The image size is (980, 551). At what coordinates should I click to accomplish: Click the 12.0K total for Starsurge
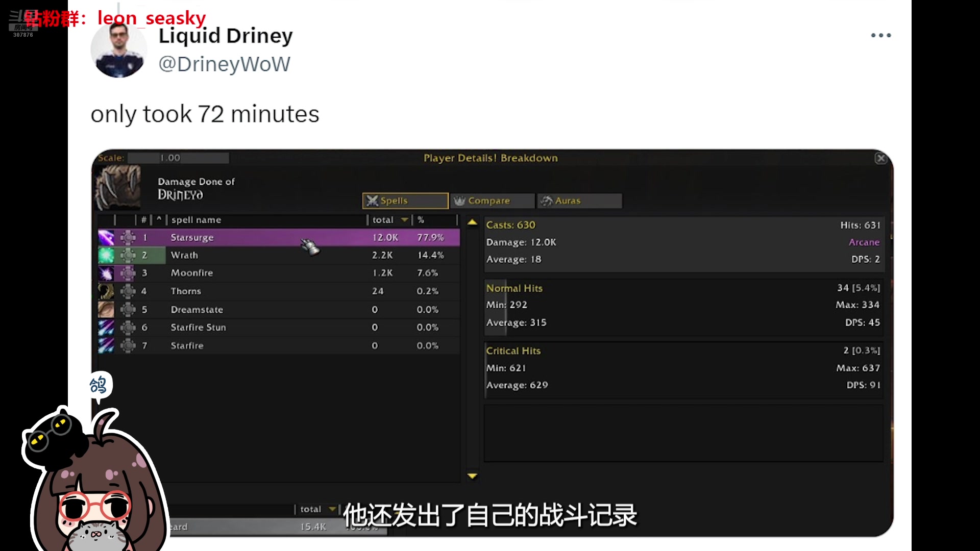tap(385, 238)
